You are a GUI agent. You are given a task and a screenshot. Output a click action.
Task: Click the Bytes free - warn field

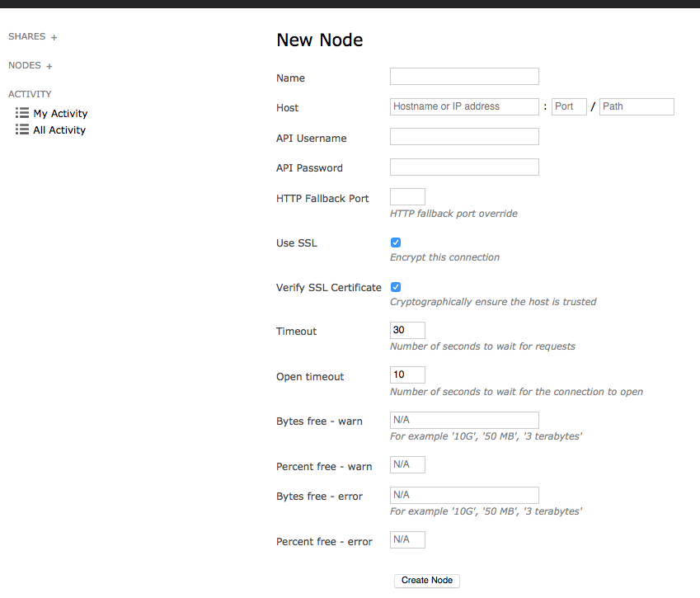pos(464,421)
